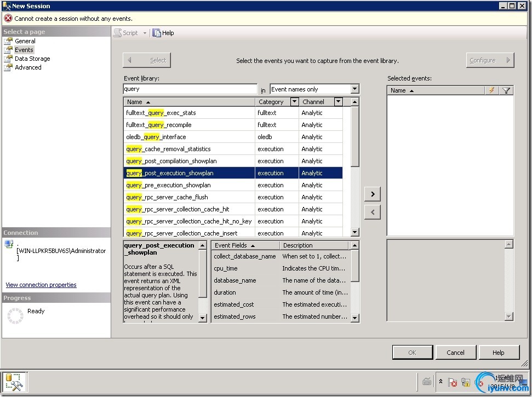Open the Script dropdown arrow
532x397 pixels.
[145, 33]
